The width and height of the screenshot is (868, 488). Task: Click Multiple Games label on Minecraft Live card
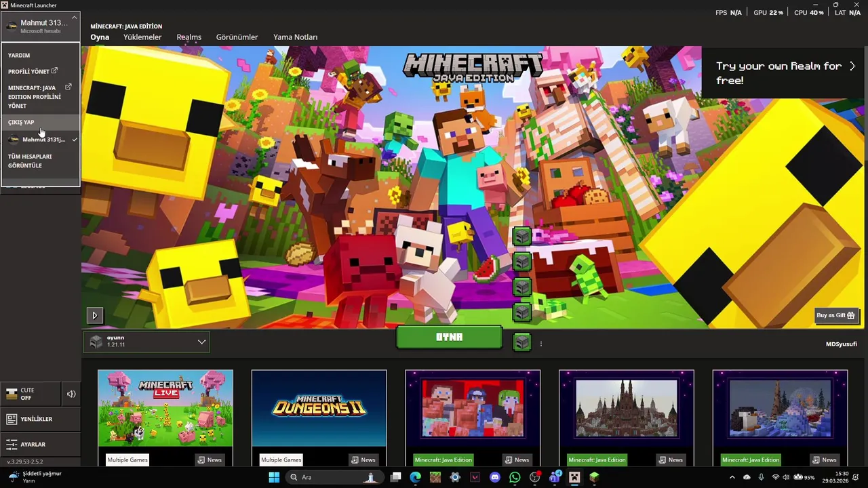127,460
